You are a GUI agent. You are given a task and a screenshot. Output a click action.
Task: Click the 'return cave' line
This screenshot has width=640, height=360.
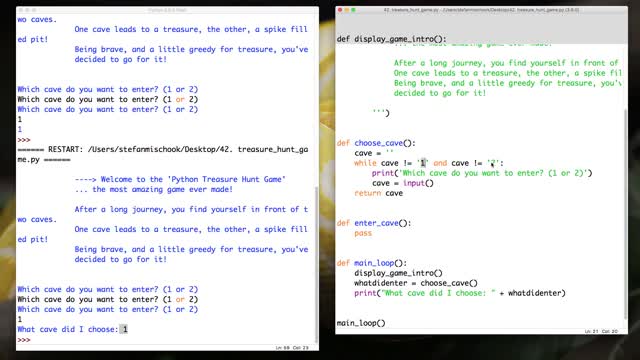(378, 193)
